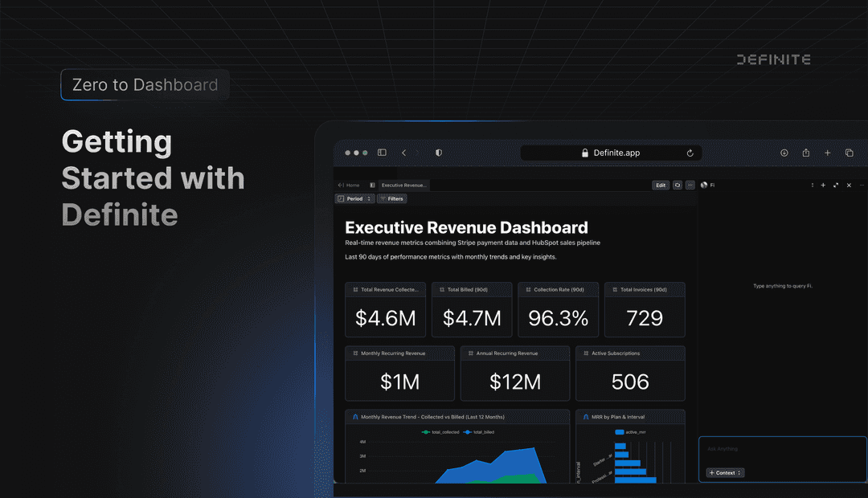The width and height of the screenshot is (868, 498).
Task: Go back using the Home menu item
Action: (x=354, y=185)
